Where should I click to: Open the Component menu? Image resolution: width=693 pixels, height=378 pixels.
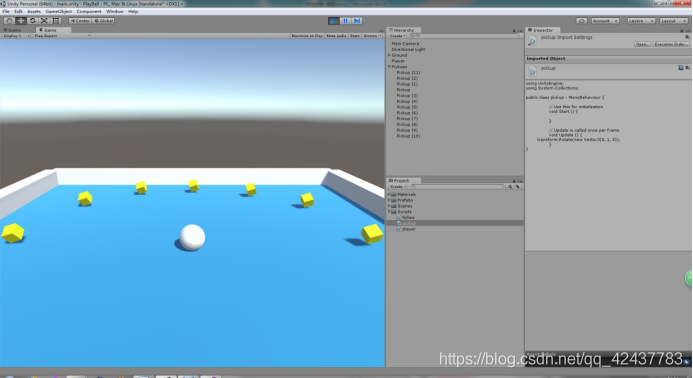[x=89, y=11]
